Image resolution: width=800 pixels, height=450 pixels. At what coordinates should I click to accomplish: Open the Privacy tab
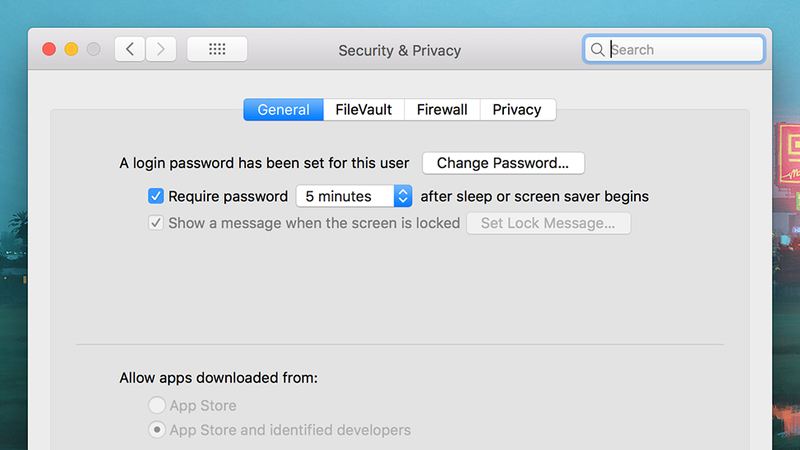pyautogui.click(x=517, y=110)
